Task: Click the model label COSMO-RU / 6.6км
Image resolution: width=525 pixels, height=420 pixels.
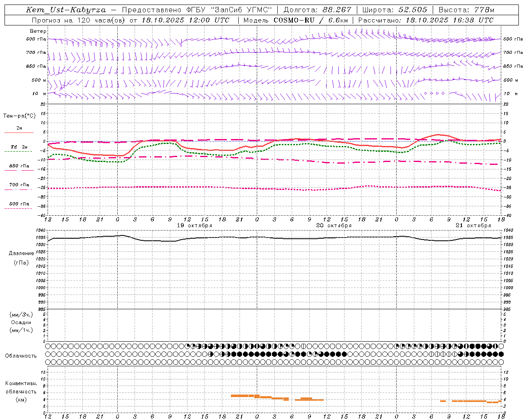Action: point(310,20)
